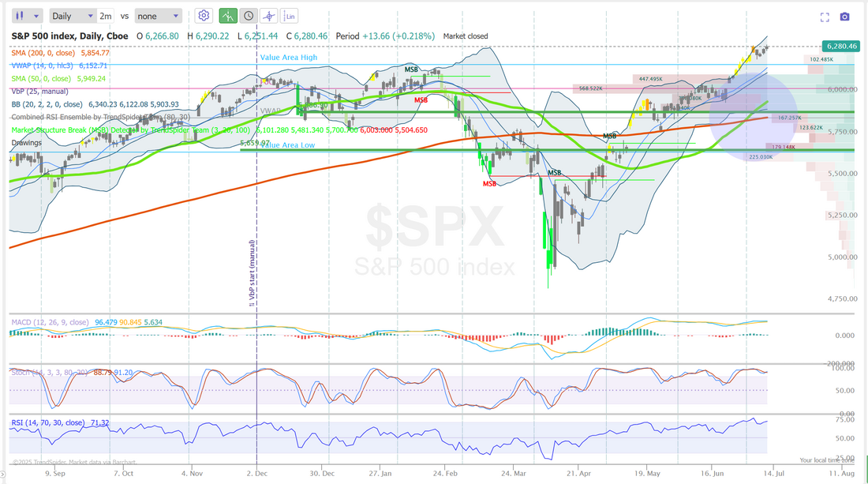Click the 4,750.00 price axis level
The image size is (868, 484).
pyautogui.click(x=843, y=299)
